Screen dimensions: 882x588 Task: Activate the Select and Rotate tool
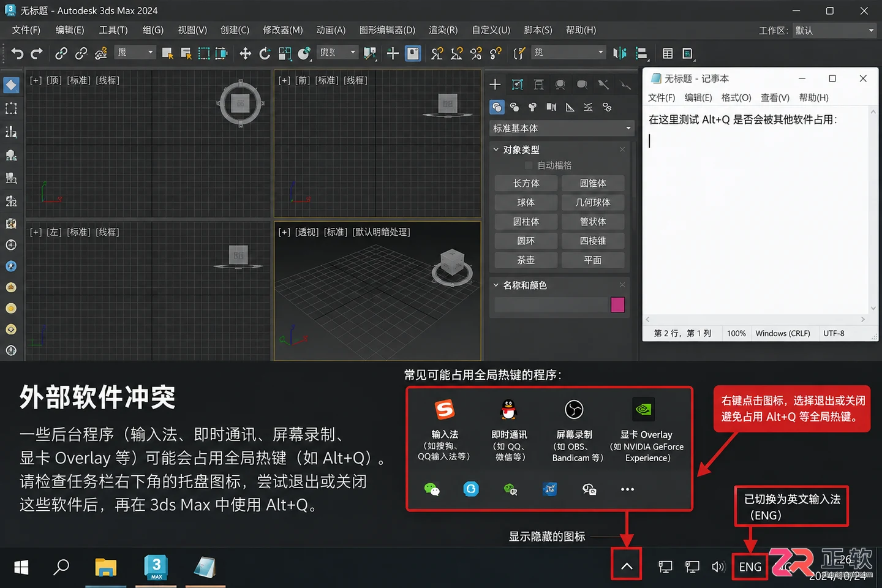tap(265, 53)
